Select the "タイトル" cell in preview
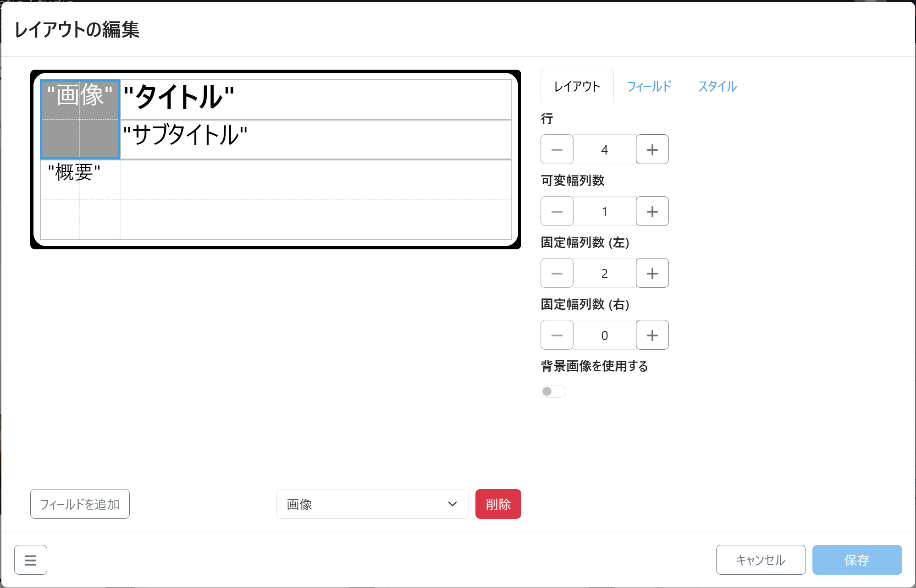 pos(315,99)
